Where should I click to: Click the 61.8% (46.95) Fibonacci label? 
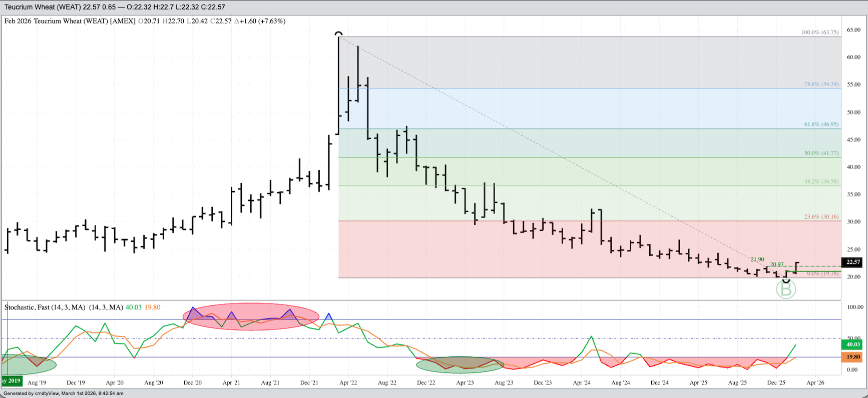[x=821, y=124]
